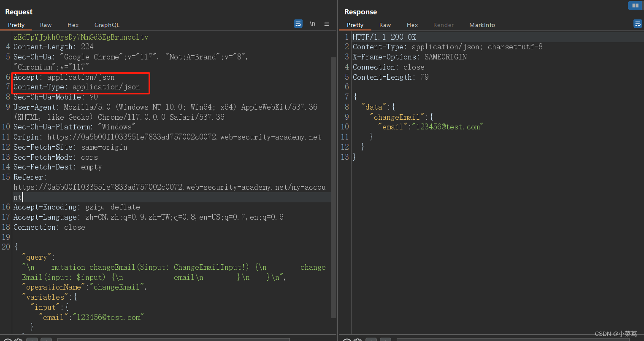
Task: Toggle the \n non-printable characters button
Action: [x=312, y=24]
